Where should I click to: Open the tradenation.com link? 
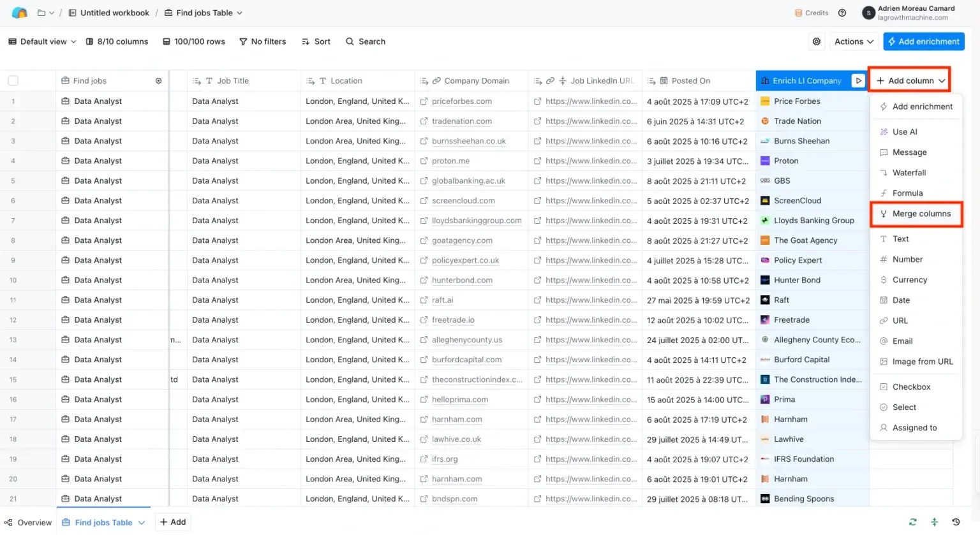(x=462, y=121)
